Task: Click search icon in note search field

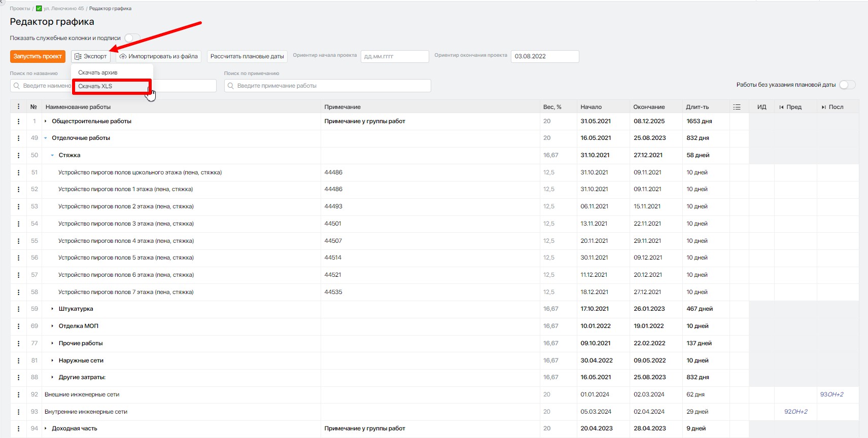Action: (231, 86)
